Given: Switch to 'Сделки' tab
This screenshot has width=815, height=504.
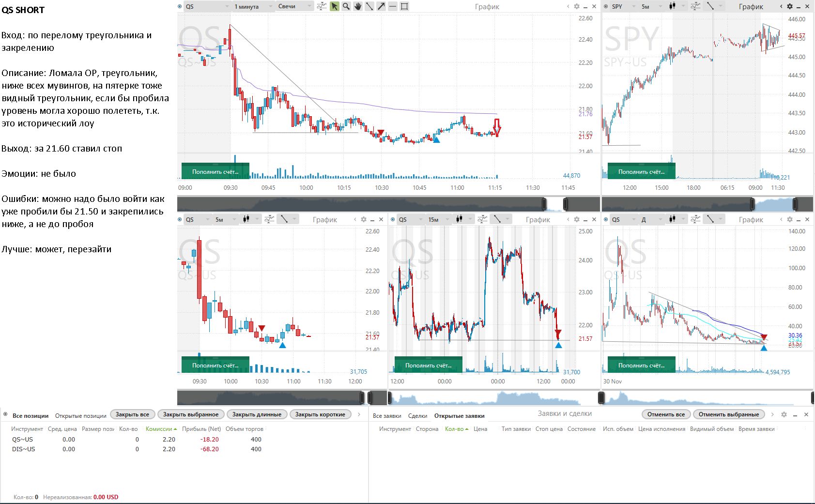Looking at the screenshot, I should [417, 416].
